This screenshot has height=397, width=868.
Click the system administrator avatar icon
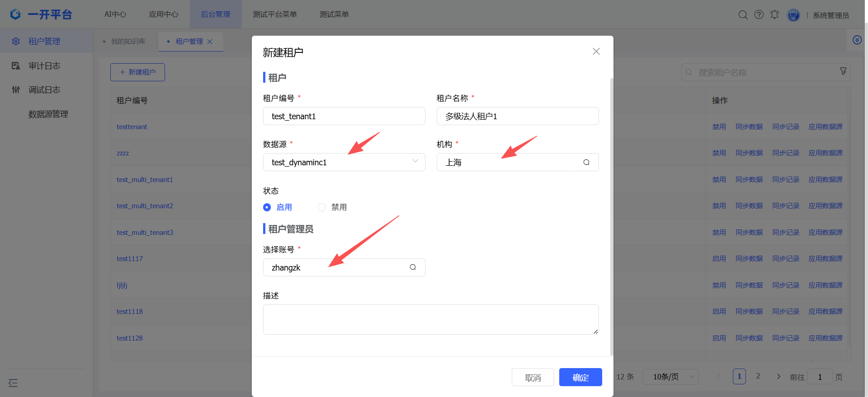coord(793,15)
